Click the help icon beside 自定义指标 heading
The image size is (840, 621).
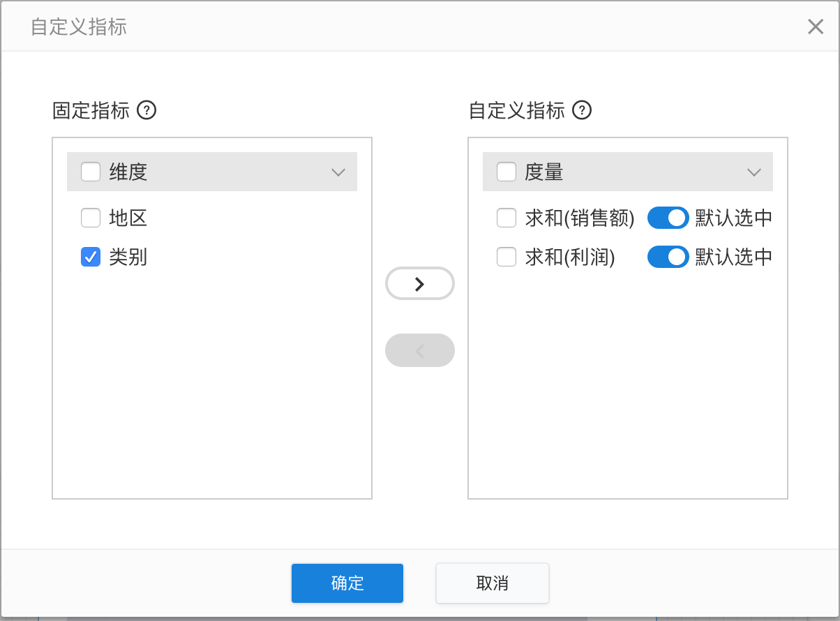582,110
